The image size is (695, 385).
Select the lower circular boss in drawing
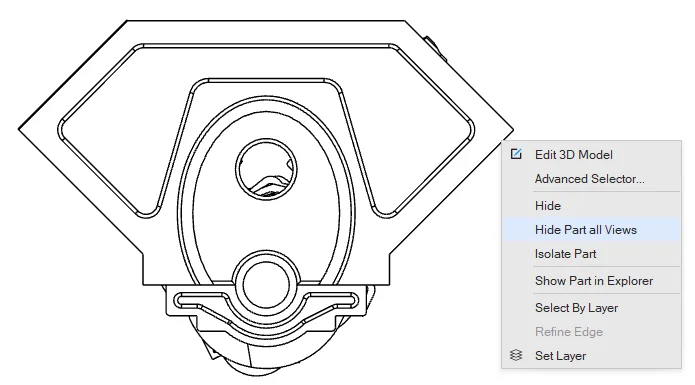coord(266,285)
